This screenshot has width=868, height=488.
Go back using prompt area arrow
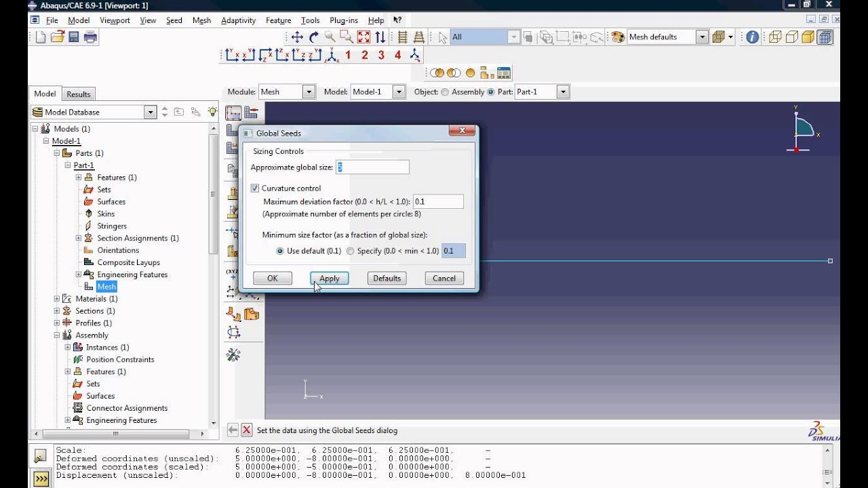click(233, 430)
